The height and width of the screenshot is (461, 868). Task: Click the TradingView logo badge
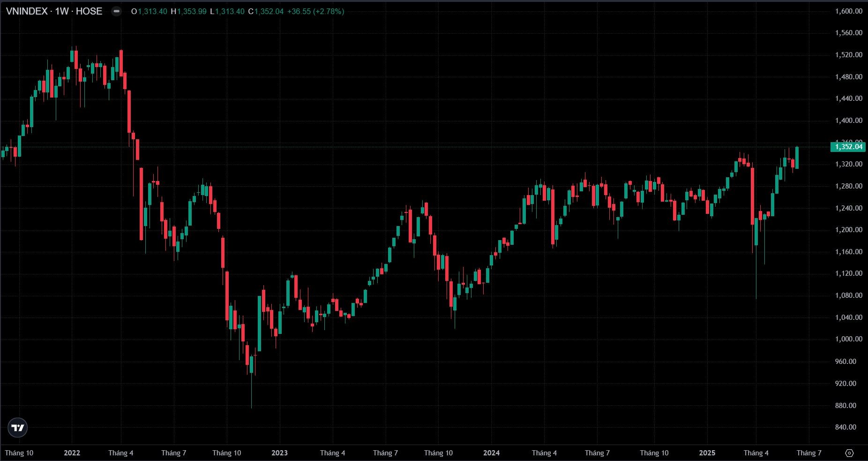tap(18, 428)
